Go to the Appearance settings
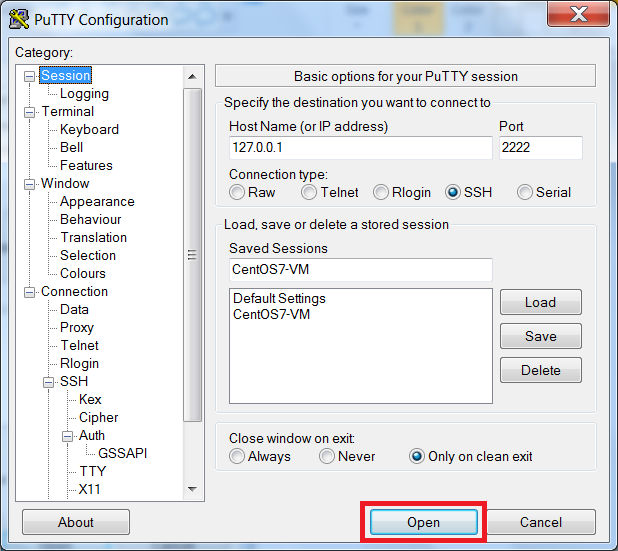 coord(96,201)
